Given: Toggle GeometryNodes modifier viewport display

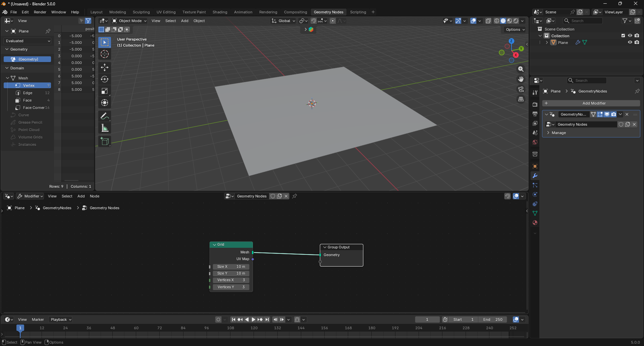Looking at the screenshot, I should [607, 114].
